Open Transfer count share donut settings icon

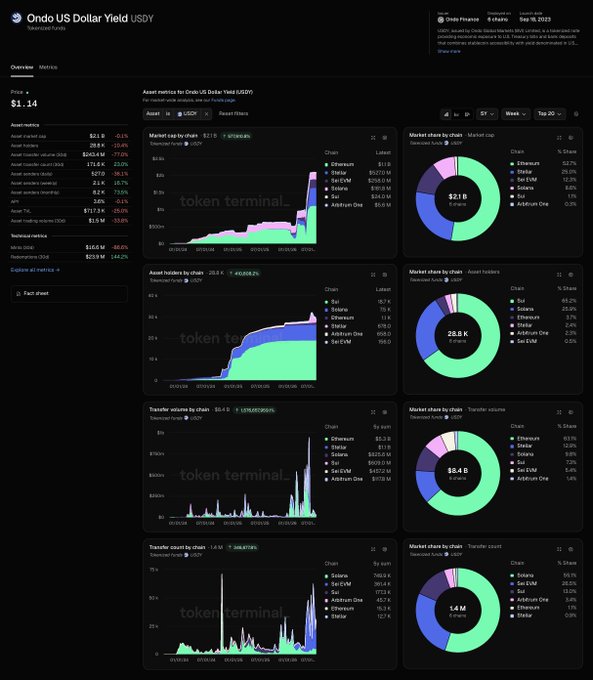point(571,549)
